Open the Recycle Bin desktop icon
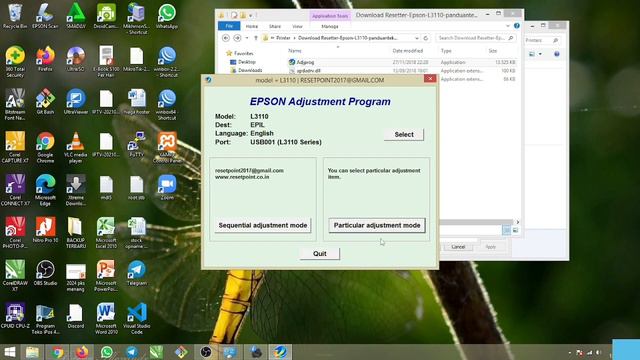This screenshot has width=640, height=360. tap(15, 16)
